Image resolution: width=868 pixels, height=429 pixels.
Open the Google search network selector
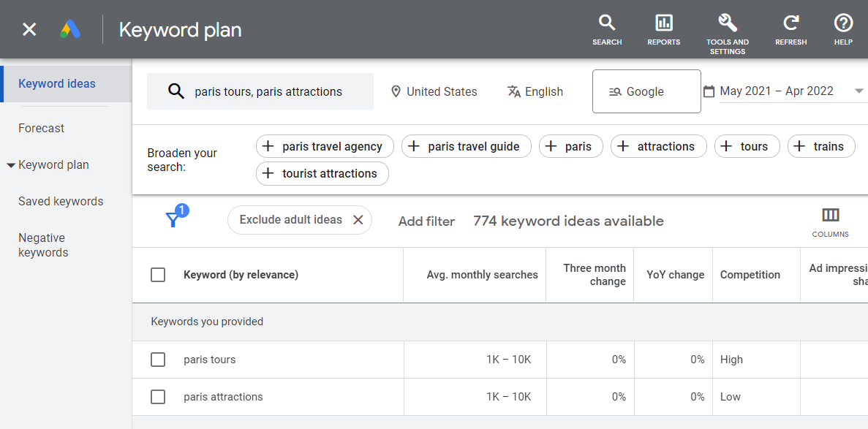[646, 91]
